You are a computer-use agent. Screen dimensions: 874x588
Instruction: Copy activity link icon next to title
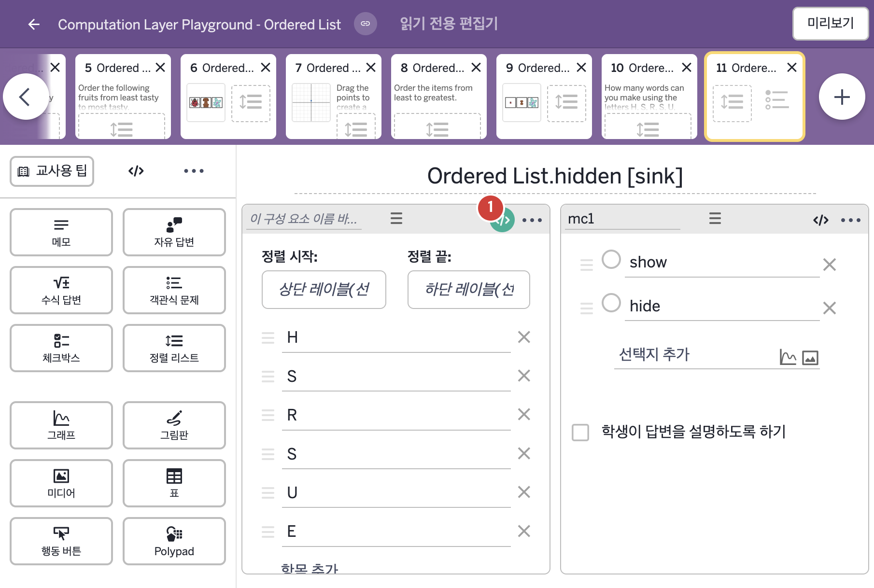tap(366, 24)
